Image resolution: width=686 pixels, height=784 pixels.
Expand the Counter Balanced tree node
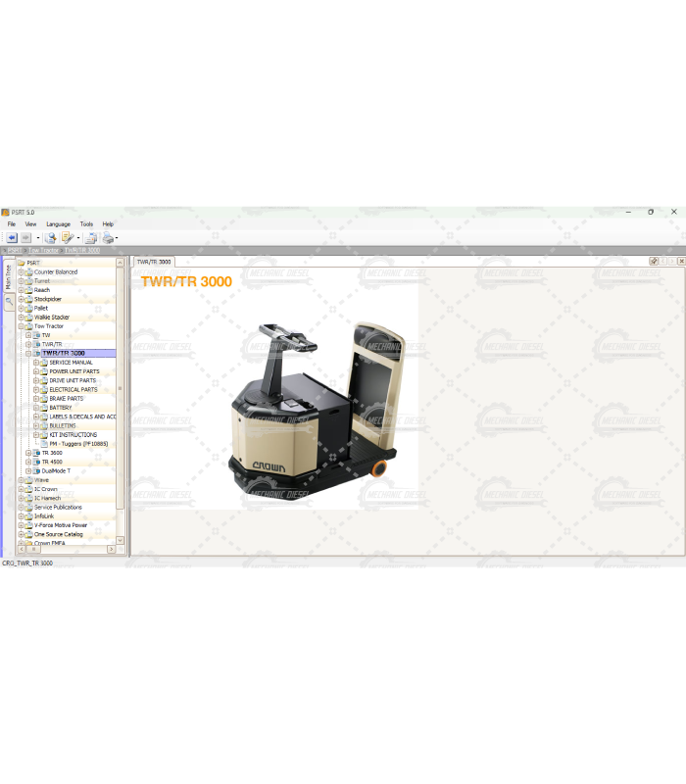(x=21, y=272)
